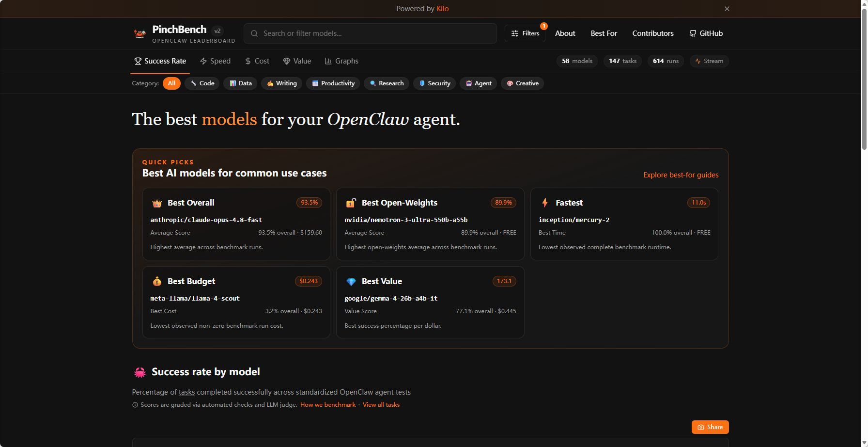Toggle the Stream button
Viewport: 868px width, 447px height.
[x=709, y=61]
